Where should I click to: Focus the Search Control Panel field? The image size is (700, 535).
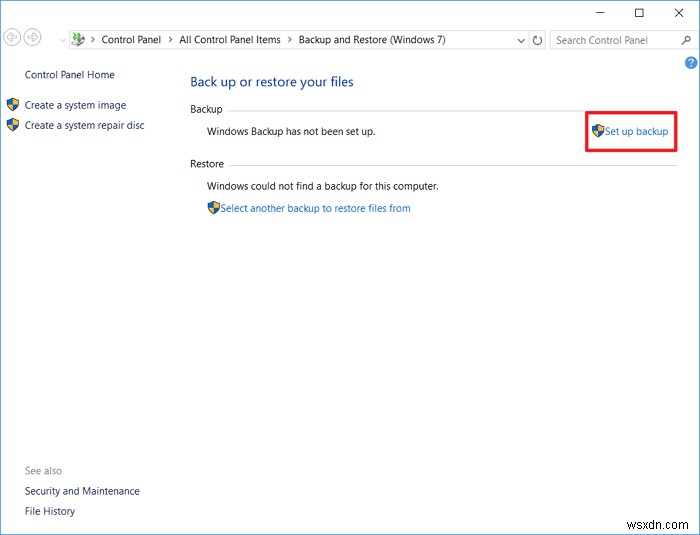click(617, 40)
